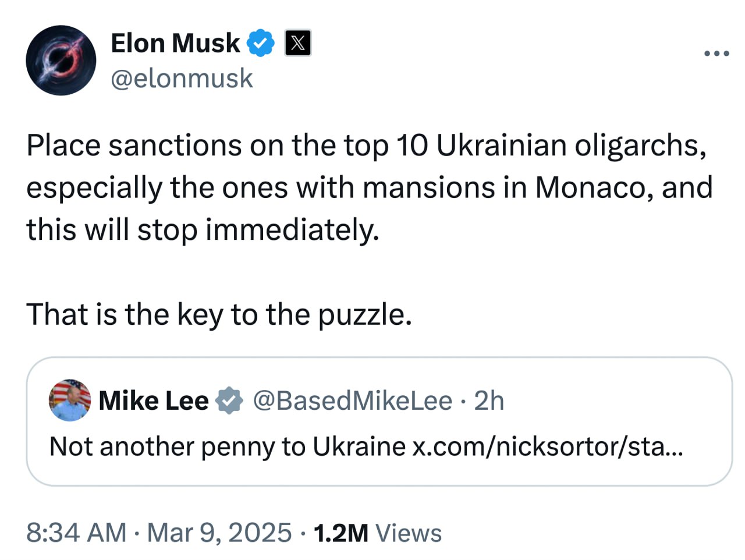Click Mike Lee's small profile picture
745x560 pixels.
click(70, 400)
